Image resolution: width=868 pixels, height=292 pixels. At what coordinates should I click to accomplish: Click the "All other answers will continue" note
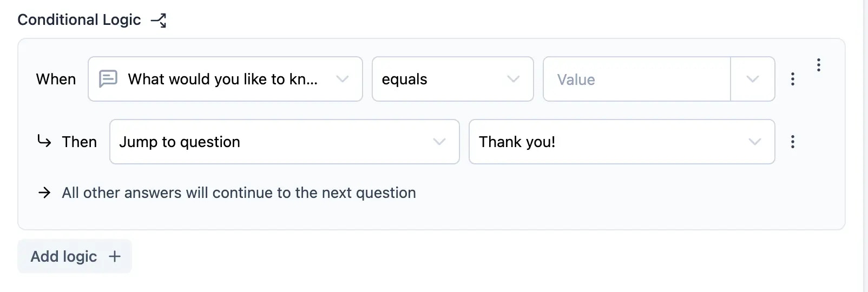point(239,193)
